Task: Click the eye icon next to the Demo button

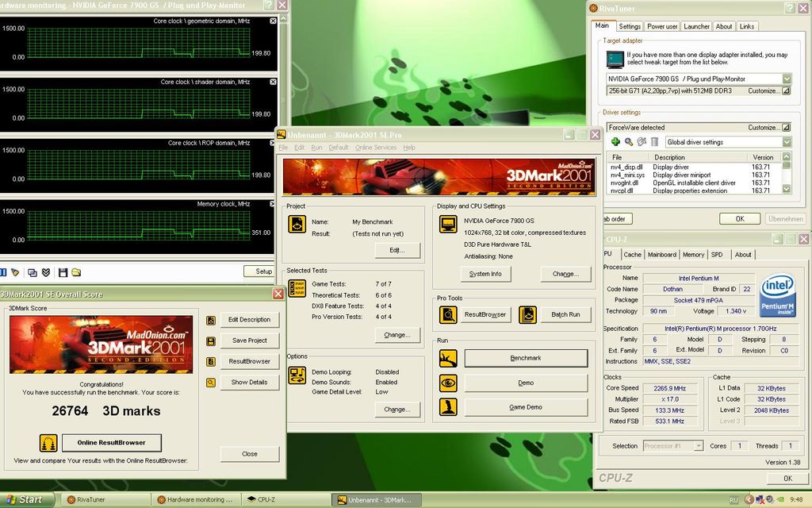Action: 448,383
